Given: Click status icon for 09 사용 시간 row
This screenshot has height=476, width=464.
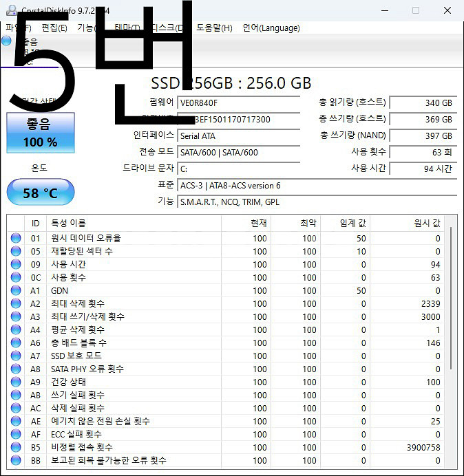Looking at the screenshot, I should point(16,264).
